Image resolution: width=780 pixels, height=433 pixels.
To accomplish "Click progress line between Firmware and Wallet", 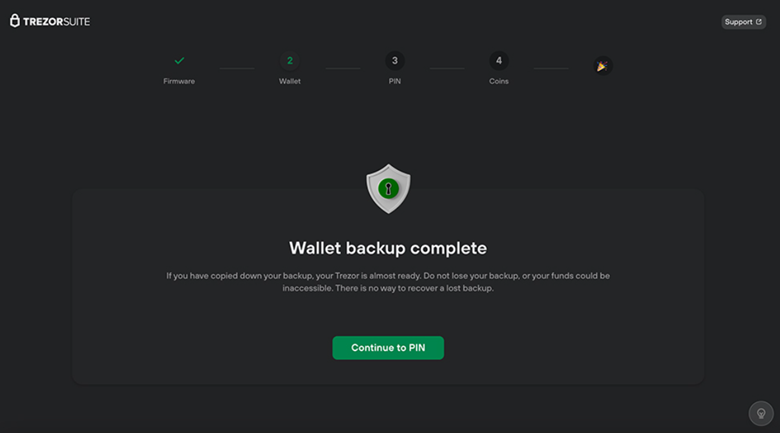I will click(x=237, y=68).
